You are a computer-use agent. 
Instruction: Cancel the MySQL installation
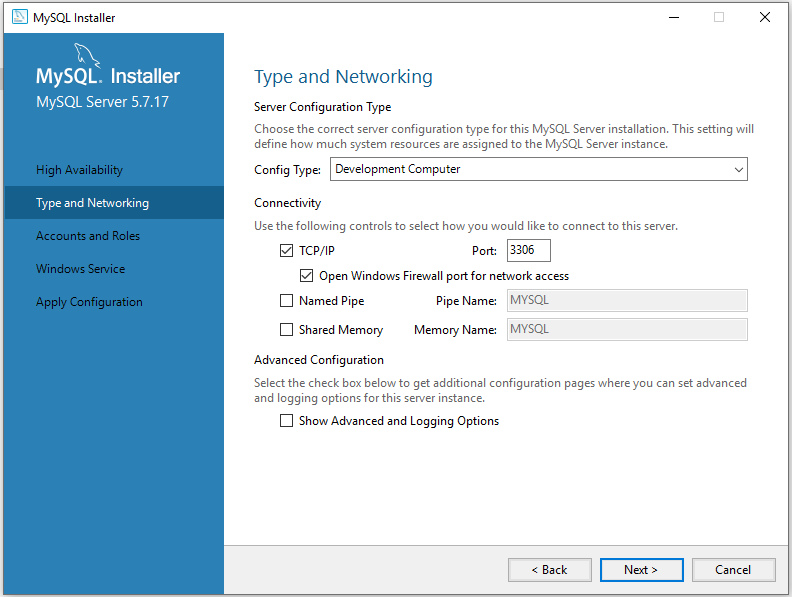coord(733,570)
